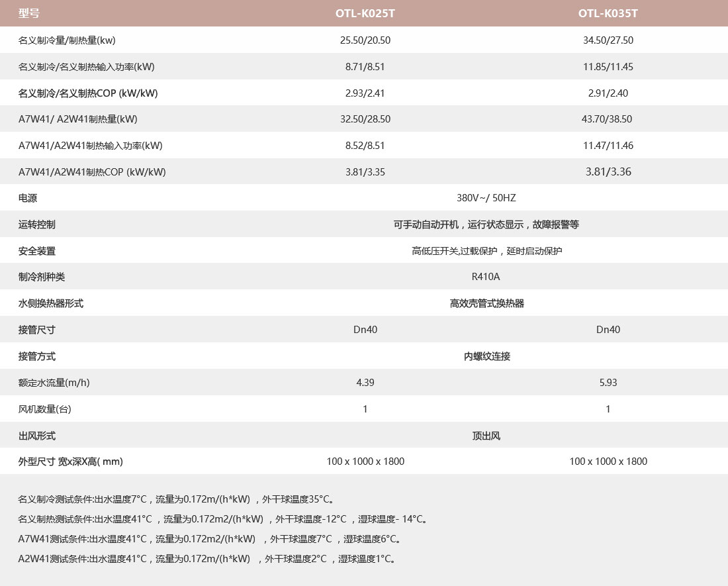Click the 380V~/ 50HZ power supply value
Image resolution: width=728 pixels, height=586 pixels.
[x=486, y=198]
